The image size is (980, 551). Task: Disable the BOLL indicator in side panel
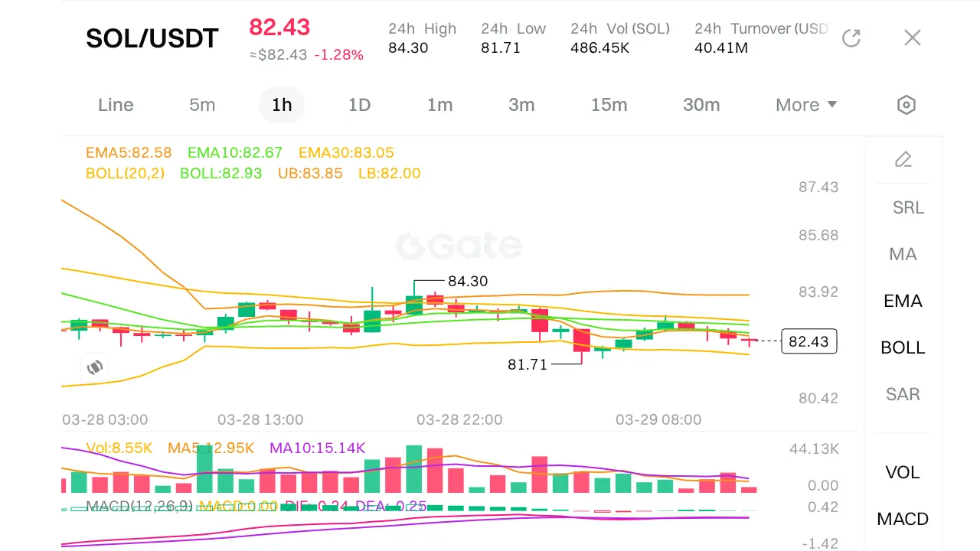click(903, 347)
